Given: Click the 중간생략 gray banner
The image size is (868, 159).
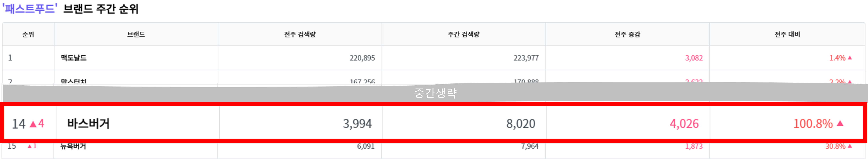Looking at the screenshot, I should pyautogui.click(x=435, y=93).
